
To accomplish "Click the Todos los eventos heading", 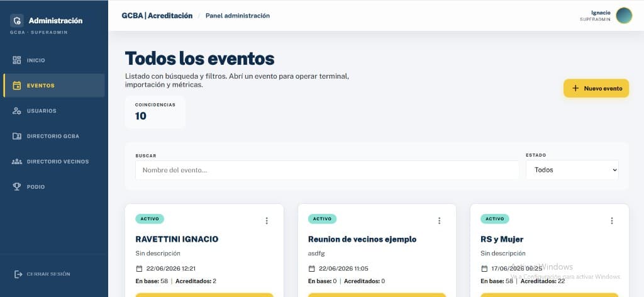I will [199, 59].
